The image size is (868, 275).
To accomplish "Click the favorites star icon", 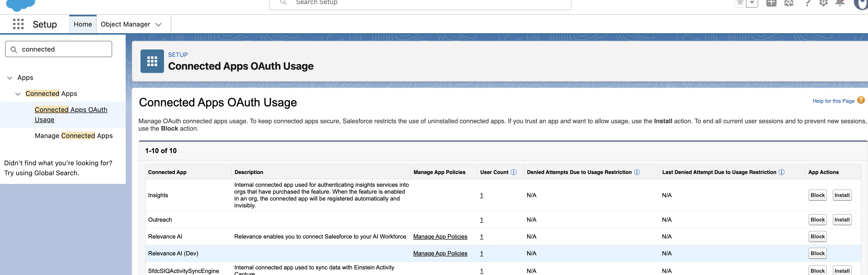I will click(740, 3).
